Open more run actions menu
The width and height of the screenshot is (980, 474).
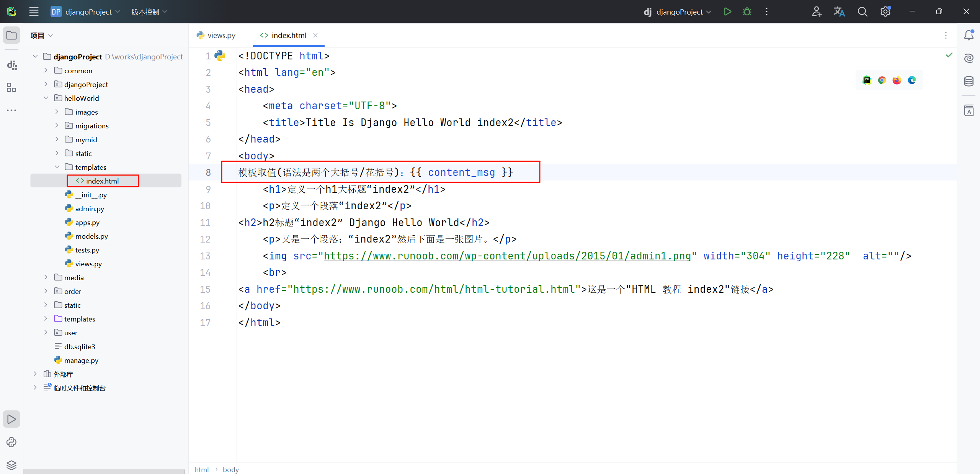point(766,11)
